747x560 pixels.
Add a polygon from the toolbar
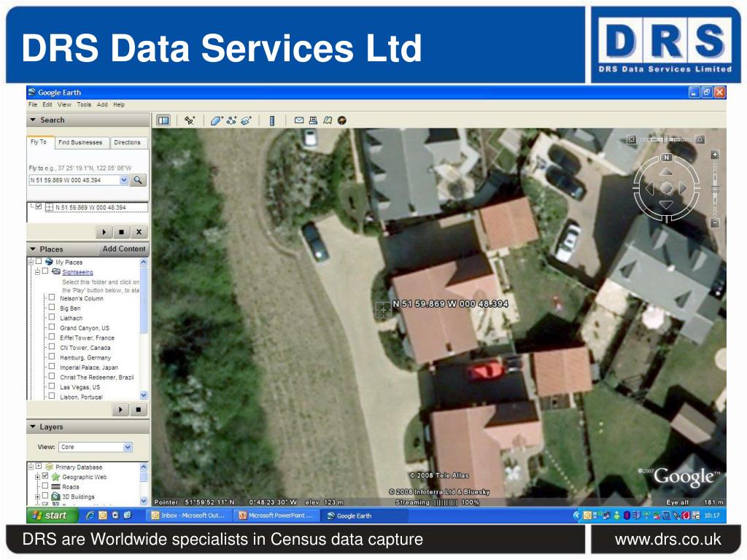(217, 120)
